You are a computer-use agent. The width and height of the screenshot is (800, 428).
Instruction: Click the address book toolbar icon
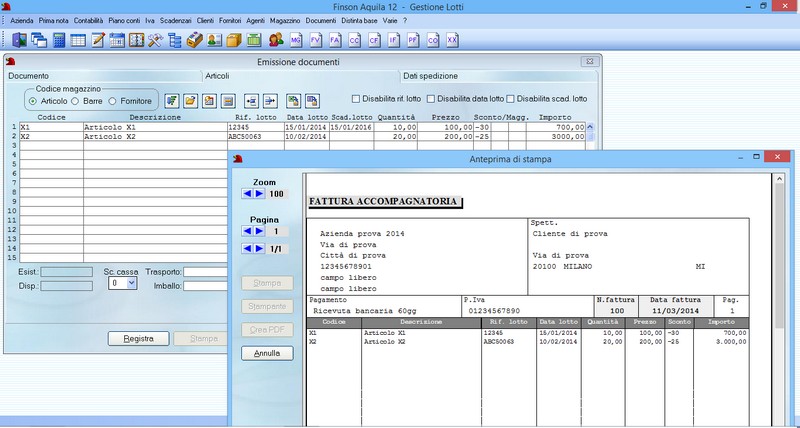(x=136, y=40)
